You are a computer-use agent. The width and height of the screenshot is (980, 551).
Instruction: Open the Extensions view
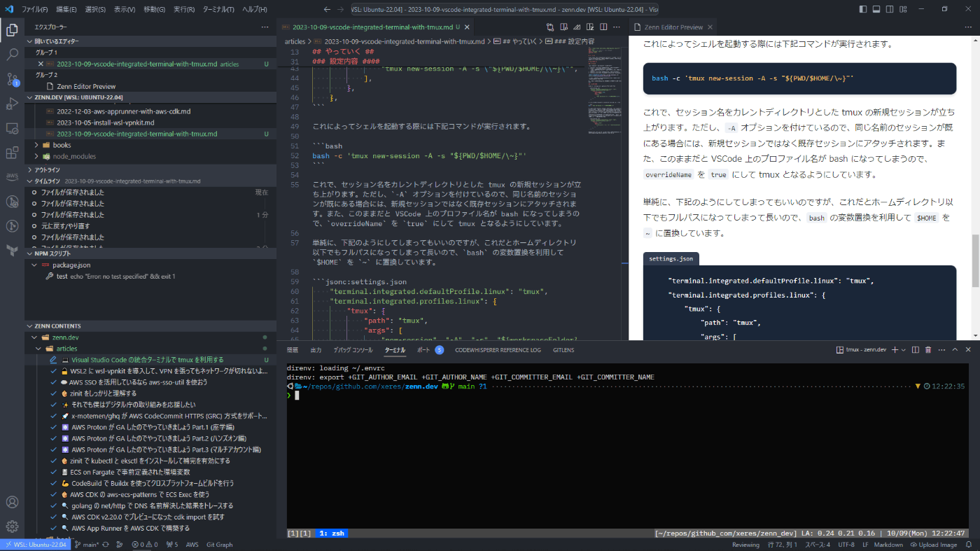12,153
